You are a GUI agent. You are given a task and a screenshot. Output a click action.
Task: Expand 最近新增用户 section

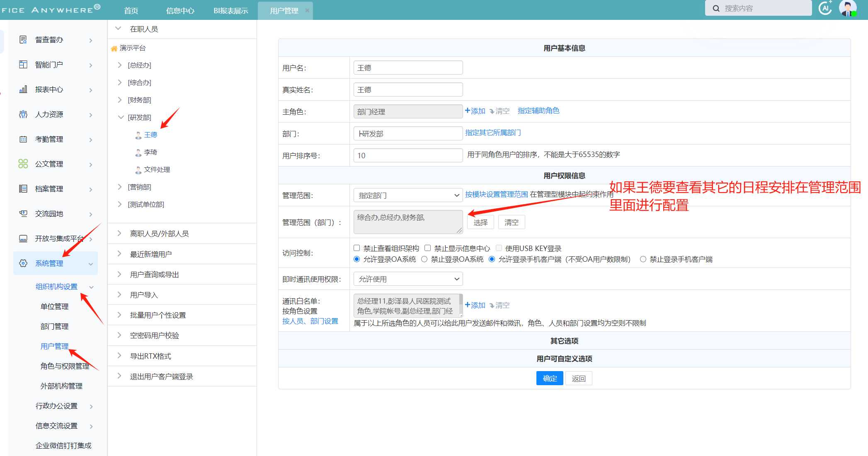tap(119, 254)
